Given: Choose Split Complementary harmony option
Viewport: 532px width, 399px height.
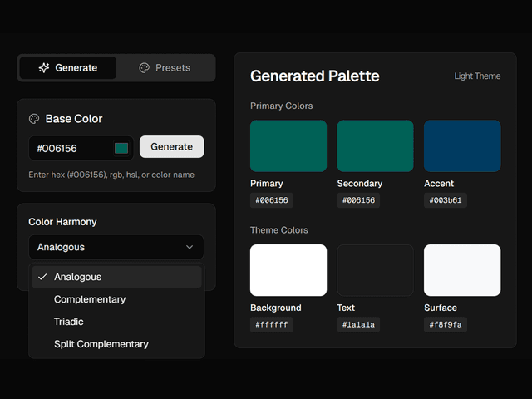Looking at the screenshot, I should [x=116, y=344].
